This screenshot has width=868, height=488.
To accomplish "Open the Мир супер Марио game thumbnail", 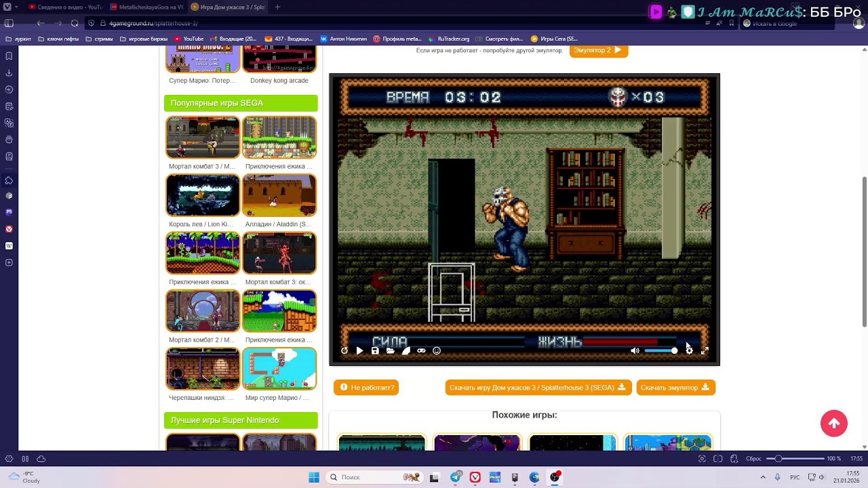I will tap(279, 369).
